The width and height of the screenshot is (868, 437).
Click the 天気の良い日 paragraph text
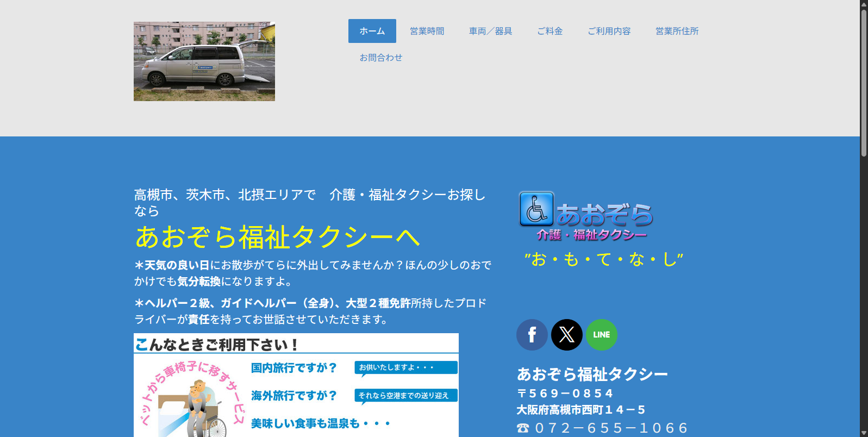pos(313,273)
